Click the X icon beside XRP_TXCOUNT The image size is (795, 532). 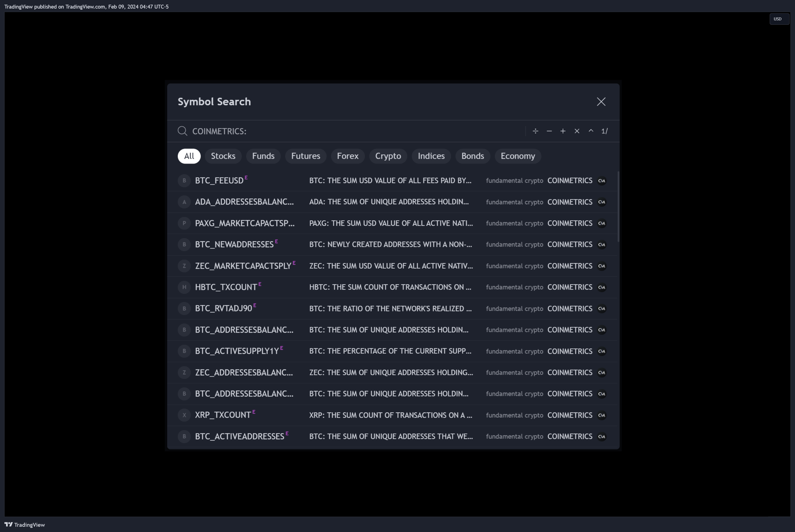click(184, 415)
